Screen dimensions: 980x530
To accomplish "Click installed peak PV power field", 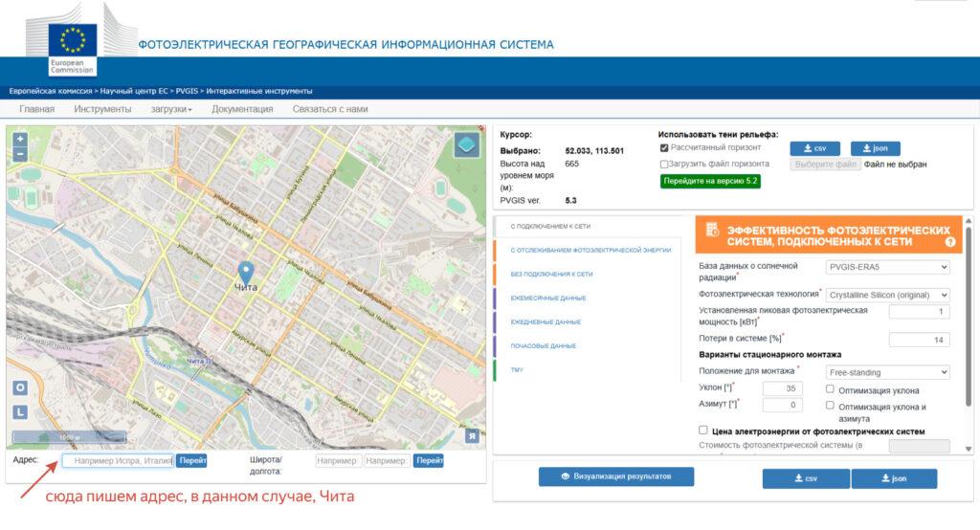I will click(x=919, y=311).
